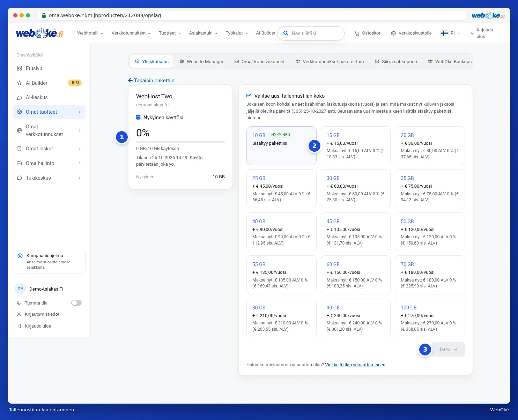Click the AI-keskus chat bubble icon
Viewport: 518px width, 420px height.
click(x=20, y=98)
